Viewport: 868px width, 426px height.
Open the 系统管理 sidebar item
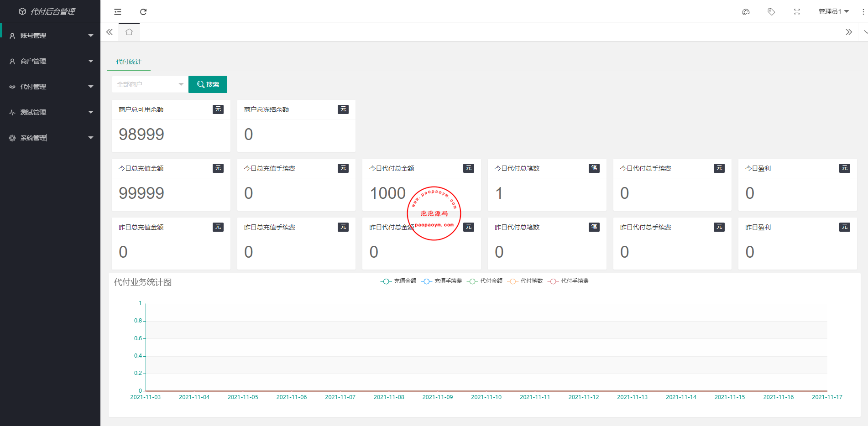(50, 138)
